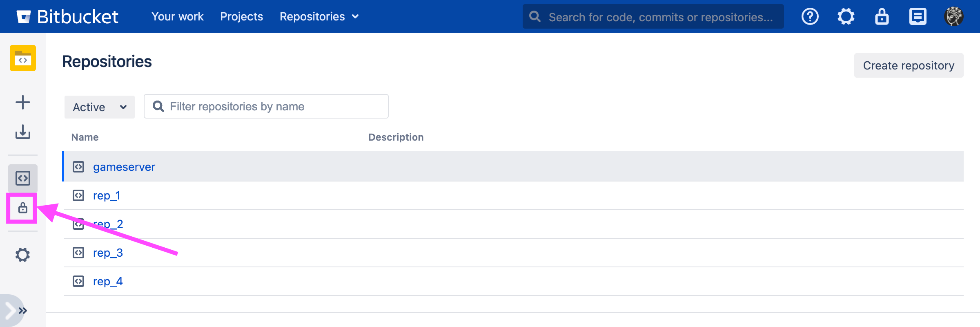This screenshot has width=980, height=327.
Task: Open the inbox icon in header
Action: 918,17
